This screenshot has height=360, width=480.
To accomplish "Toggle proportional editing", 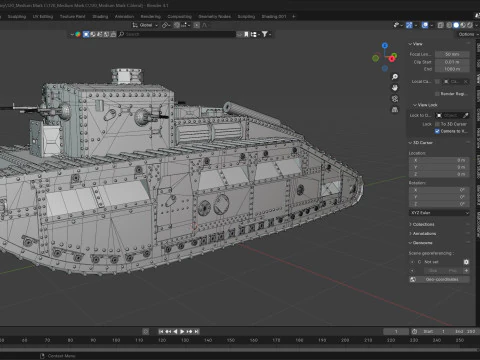I will pyautogui.click(x=197, y=25).
